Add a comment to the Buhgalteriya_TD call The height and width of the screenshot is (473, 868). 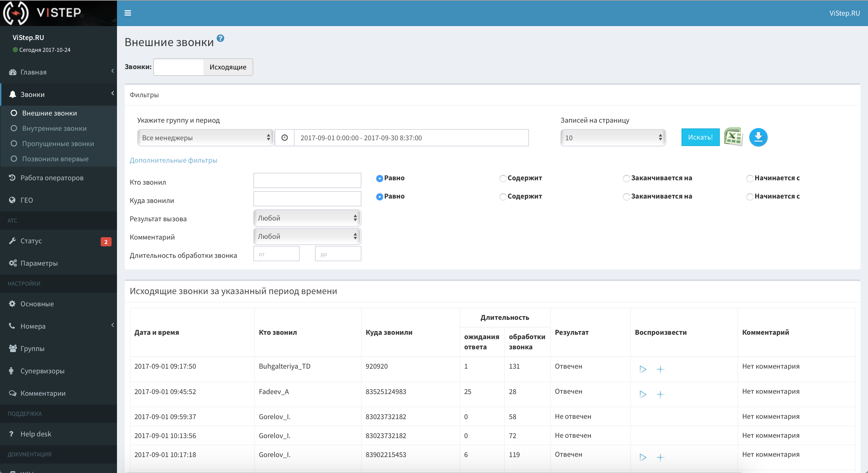(660, 369)
